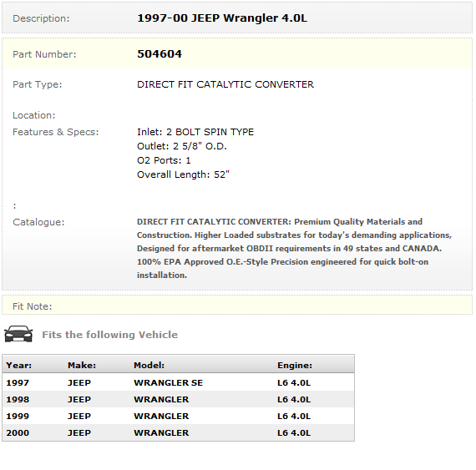This screenshot has width=476, height=470.
Task: Select the 1999 year cell
Action: pos(18,416)
